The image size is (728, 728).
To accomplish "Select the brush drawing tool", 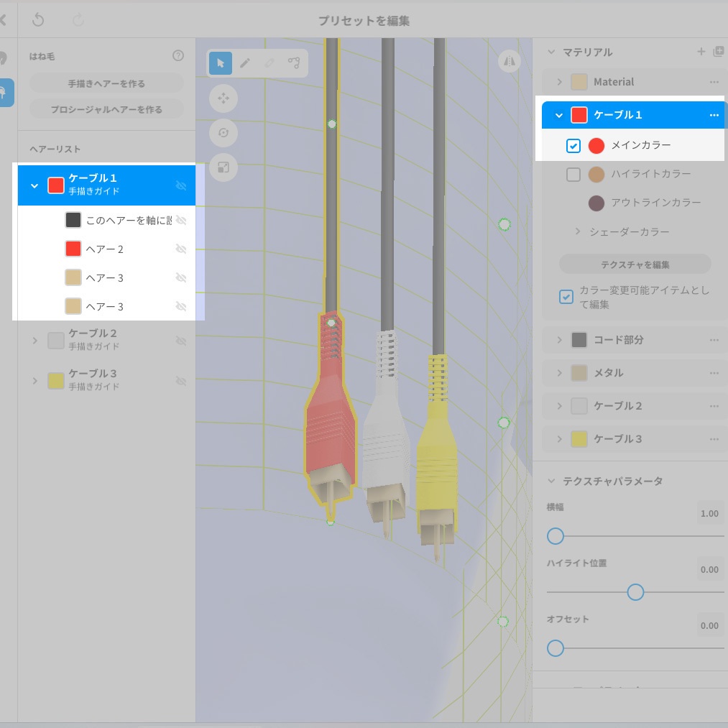I will tap(245, 63).
